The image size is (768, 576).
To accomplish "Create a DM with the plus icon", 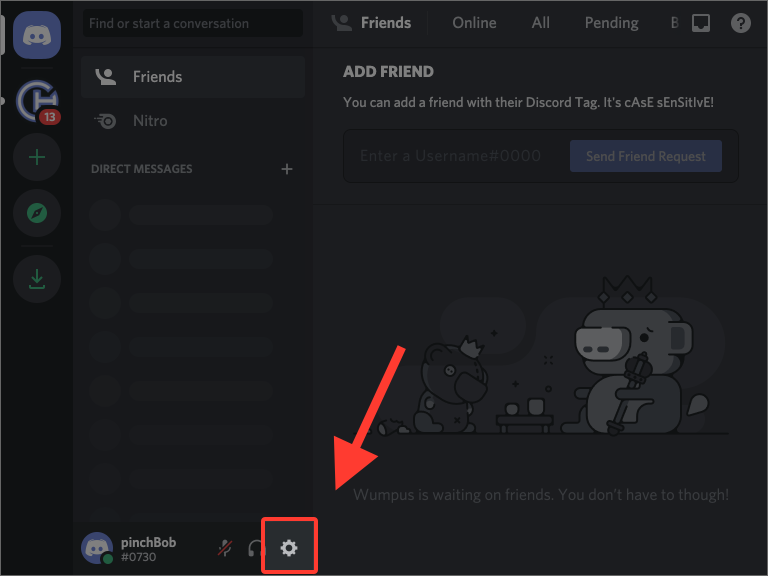I will 287,169.
